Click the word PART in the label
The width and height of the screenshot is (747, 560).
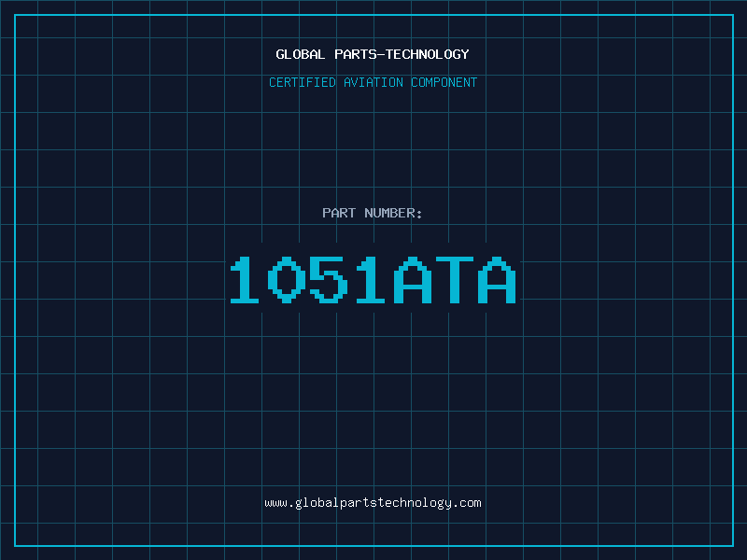tap(339, 213)
